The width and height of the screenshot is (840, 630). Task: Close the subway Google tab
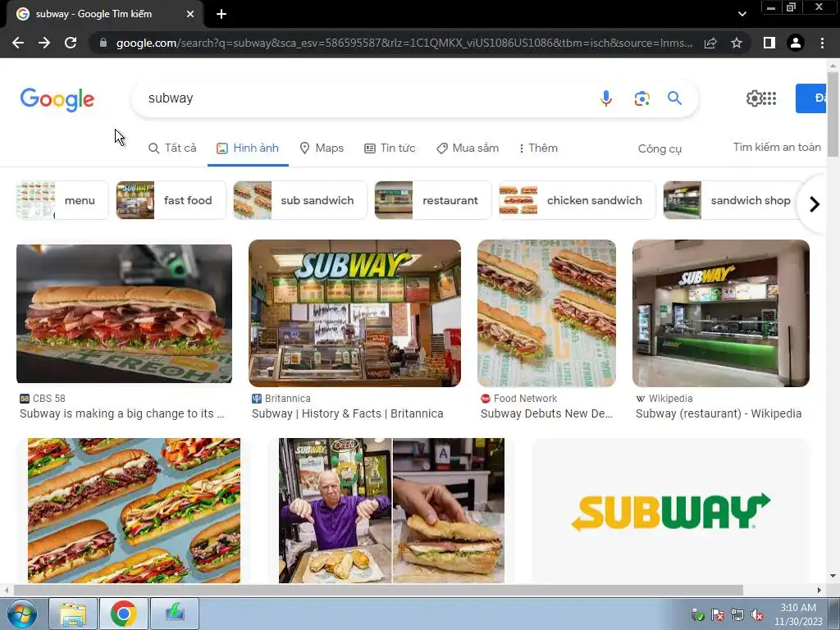(190, 14)
